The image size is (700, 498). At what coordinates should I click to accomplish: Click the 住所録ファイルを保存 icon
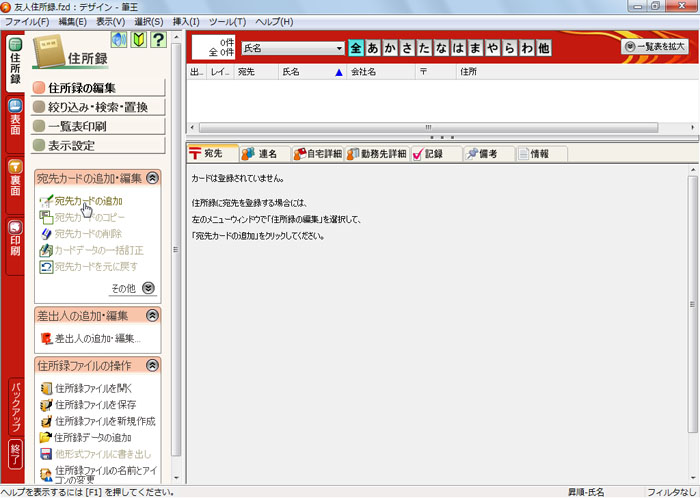point(46,404)
